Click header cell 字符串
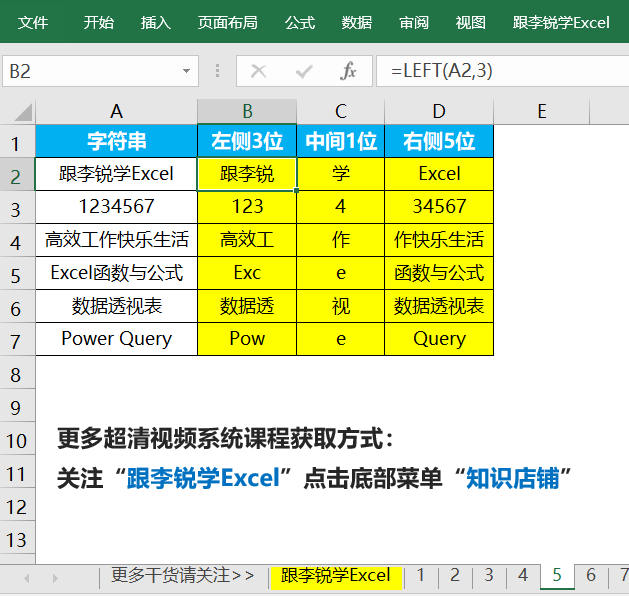The width and height of the screenshot is (629, 596). coord(116,141)
